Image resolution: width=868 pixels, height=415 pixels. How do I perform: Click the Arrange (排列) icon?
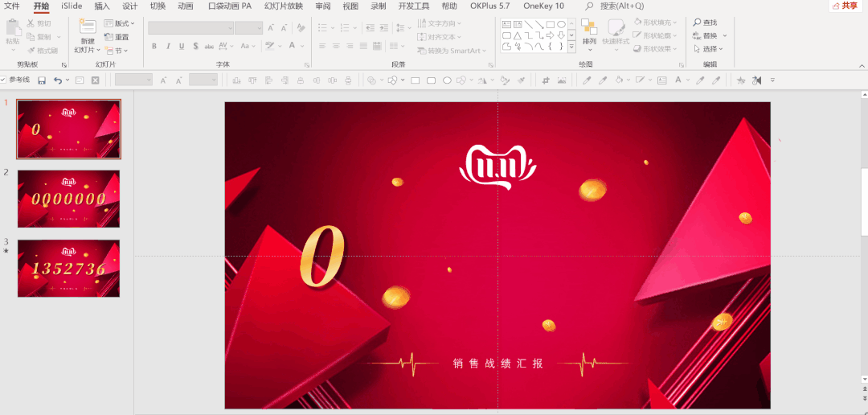(589, 27)
